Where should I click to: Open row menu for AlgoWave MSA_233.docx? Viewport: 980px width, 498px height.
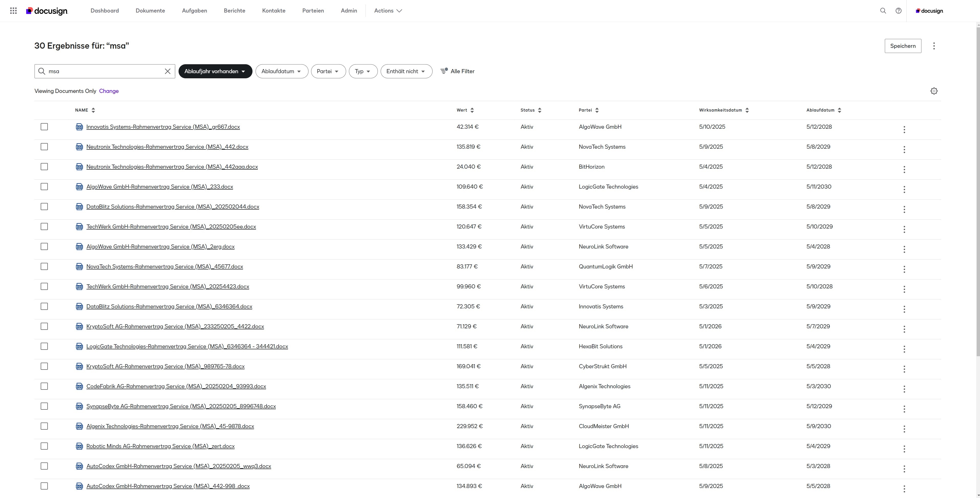pyautogui.click(x=904, y=189)
